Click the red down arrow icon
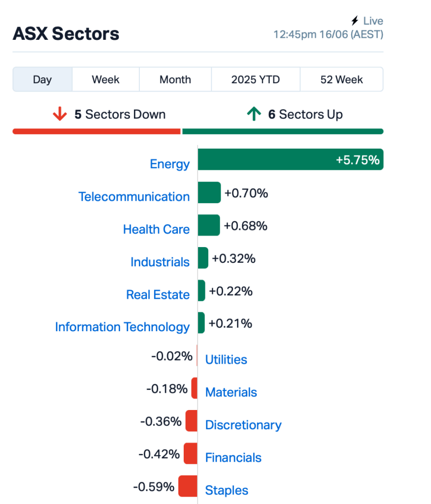 (60, 114)
